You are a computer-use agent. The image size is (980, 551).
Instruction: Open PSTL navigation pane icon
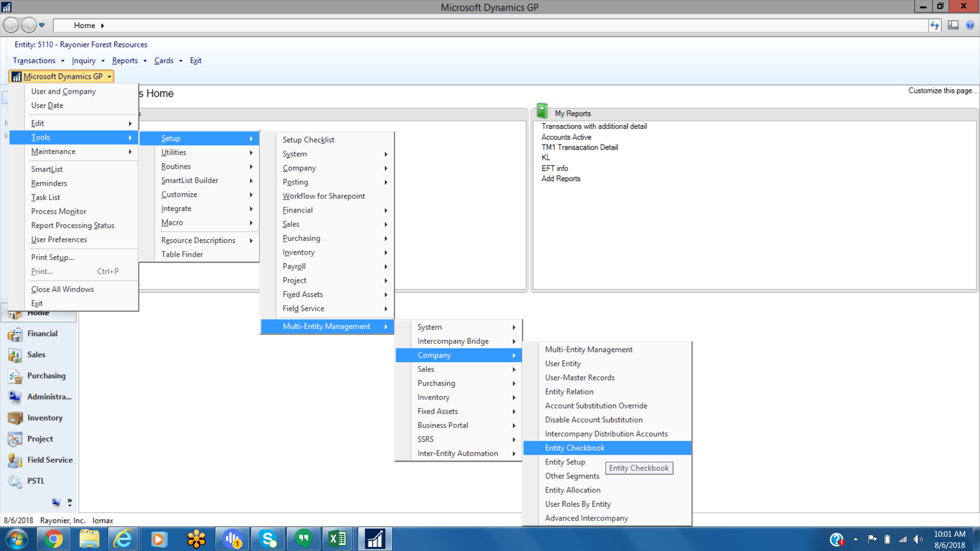coord(15,481)
